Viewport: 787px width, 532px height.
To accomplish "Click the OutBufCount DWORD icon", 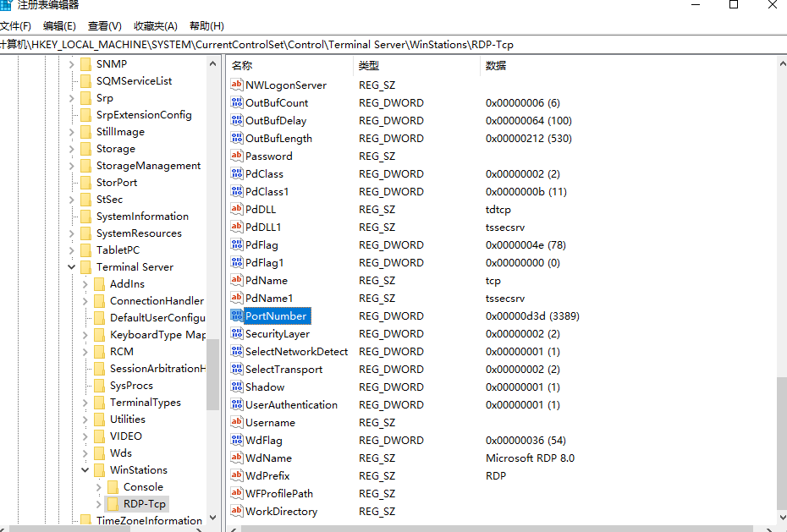I will coord(237,102).
